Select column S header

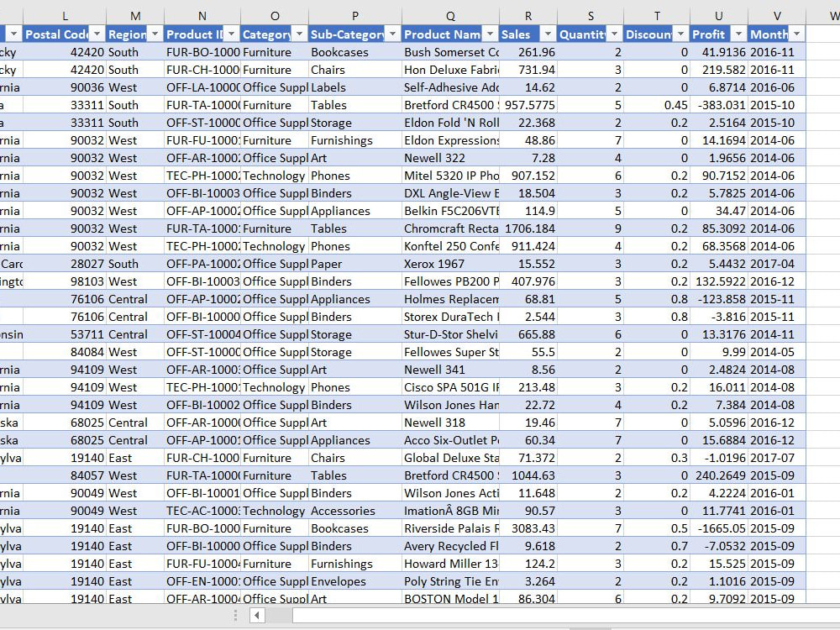[x=591, y=16]
